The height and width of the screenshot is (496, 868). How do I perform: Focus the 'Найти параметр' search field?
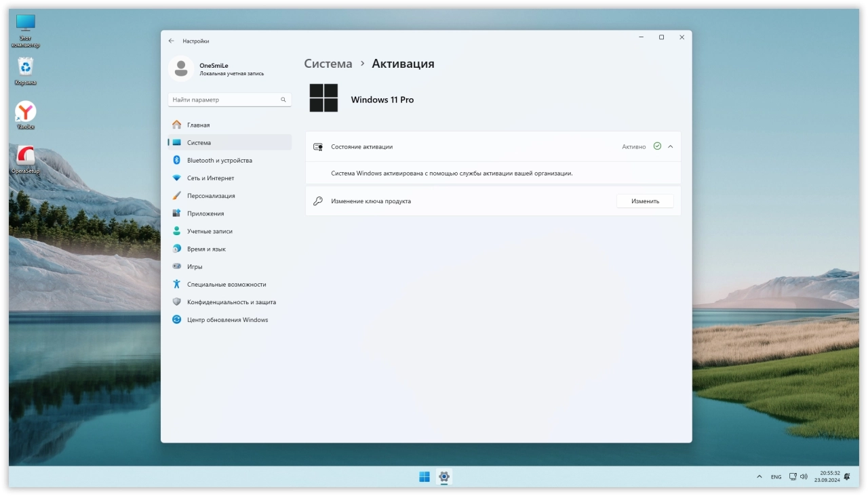pos(229,100)
